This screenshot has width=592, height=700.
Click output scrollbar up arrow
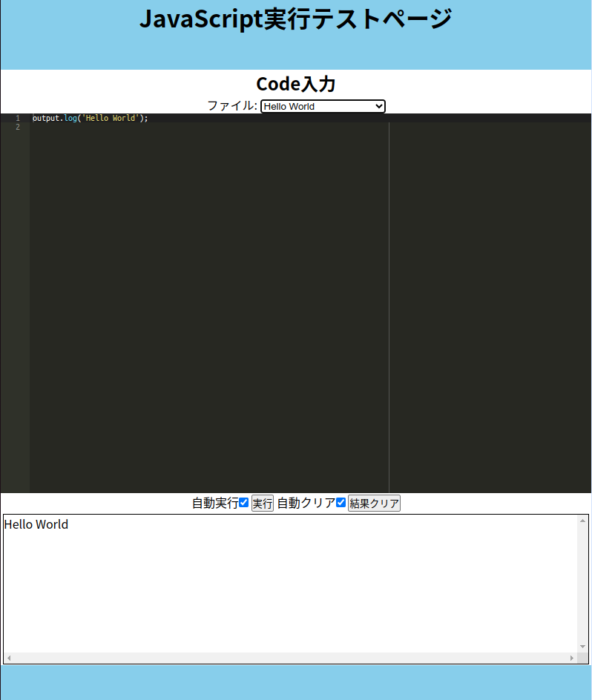click(582, 521)
